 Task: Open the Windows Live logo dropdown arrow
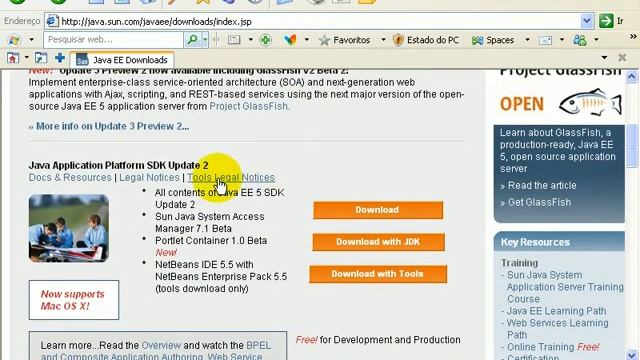31,40
